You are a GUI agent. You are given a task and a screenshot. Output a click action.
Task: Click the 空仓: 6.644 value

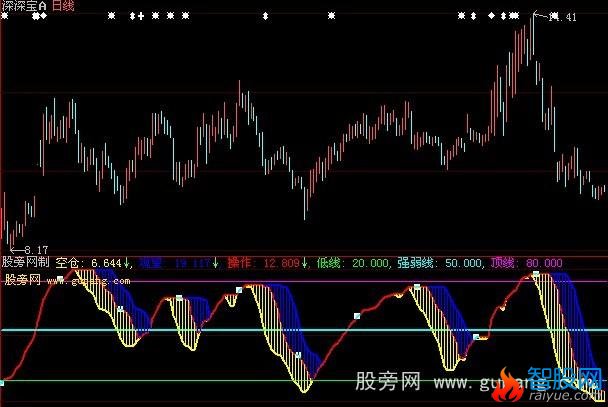click(88, 263)
